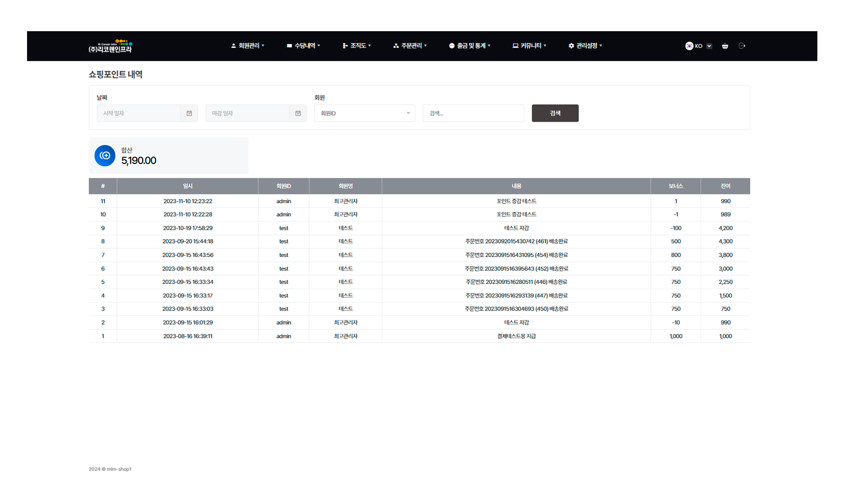Screen dimensions: 843x504
Task: Click the 테스트 차감 cell in row 9
Action: 516,228
